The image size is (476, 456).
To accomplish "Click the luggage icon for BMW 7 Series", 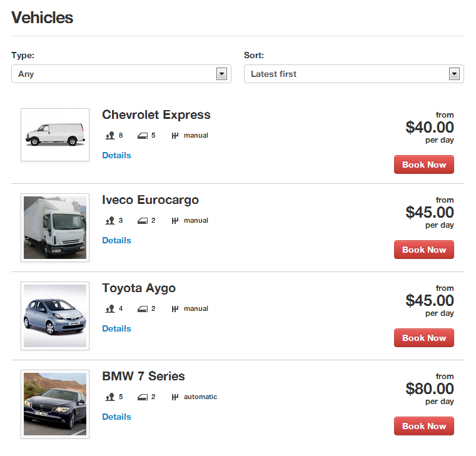I will (143, 397).
